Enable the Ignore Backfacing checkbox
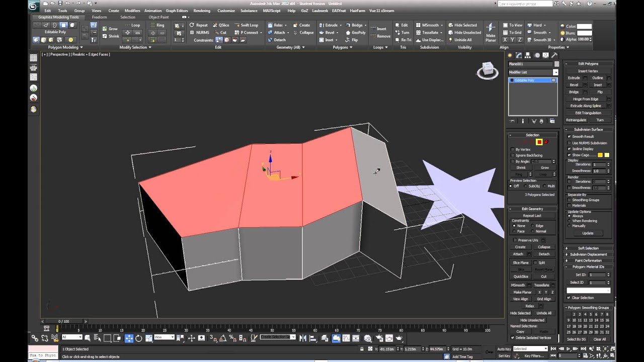This screenshot has width=644, height=362. tap(513, 155)
